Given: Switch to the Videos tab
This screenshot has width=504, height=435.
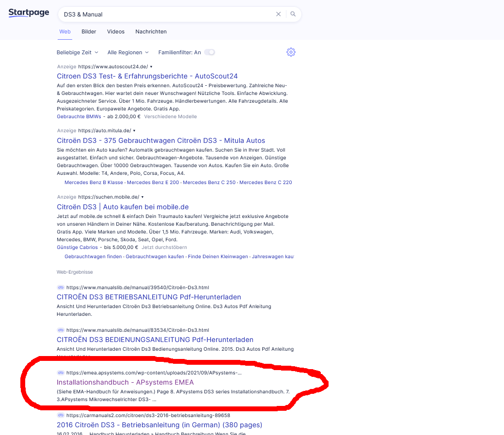Looking at the screenshot, I should (x=116, y=31).
